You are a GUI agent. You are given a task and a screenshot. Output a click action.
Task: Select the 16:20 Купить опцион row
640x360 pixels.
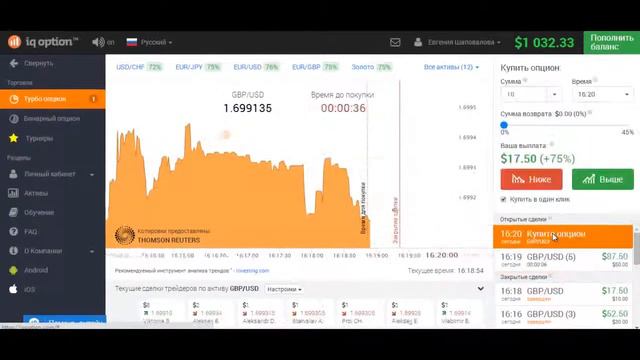pyautogui.click(x=563, y=236)
